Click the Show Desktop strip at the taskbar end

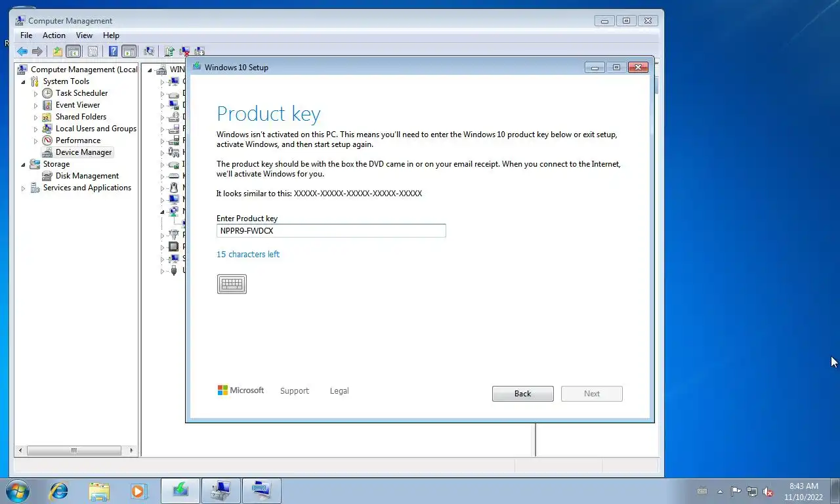point(835,491)
